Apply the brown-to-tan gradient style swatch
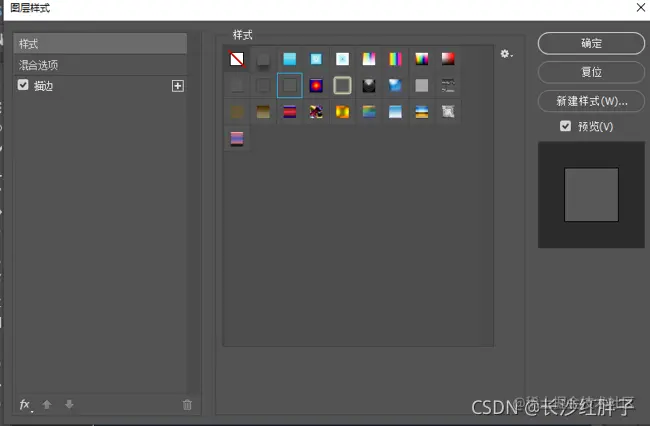Viewport: 650px width, 426px height. pyautogui.click(x=263, y=112)
